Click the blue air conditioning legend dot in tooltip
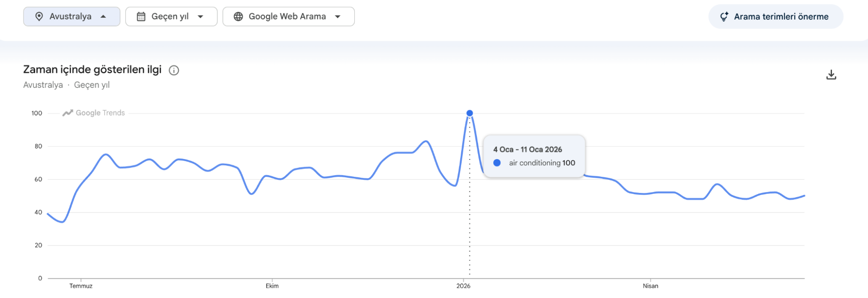 pyautogui.click(x=497, y=163)
